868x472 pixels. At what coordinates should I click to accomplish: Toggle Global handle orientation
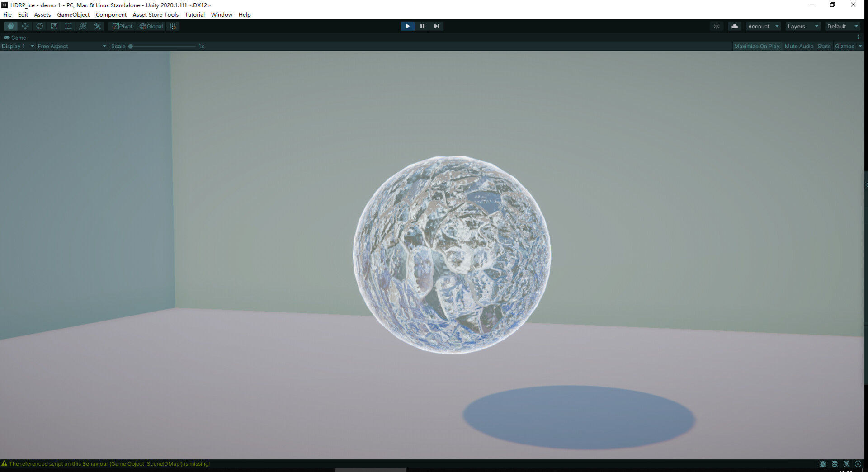point(151,26)
